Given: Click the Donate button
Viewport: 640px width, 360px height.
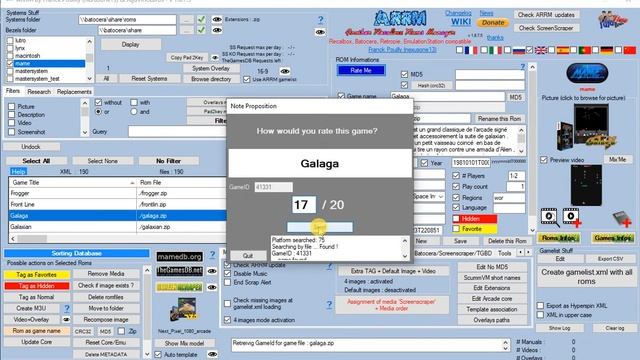Looking at the screenshot, I should pyautogui.click(x=493, y=23).
